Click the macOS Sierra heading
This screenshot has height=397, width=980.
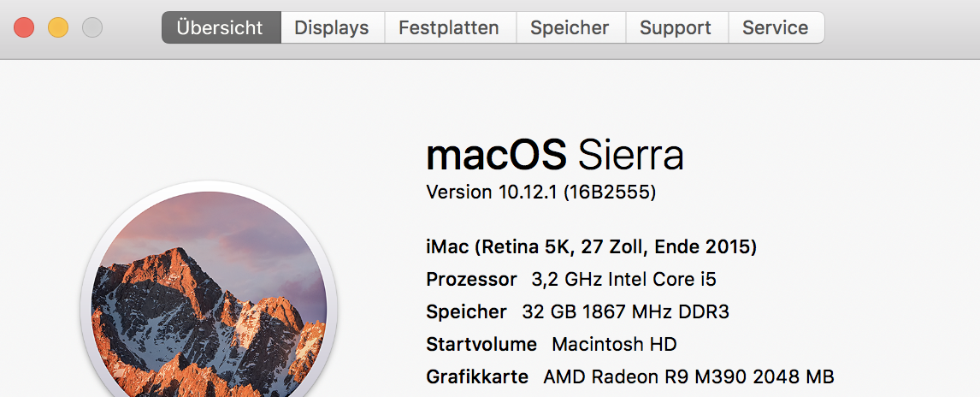point(555,156)
